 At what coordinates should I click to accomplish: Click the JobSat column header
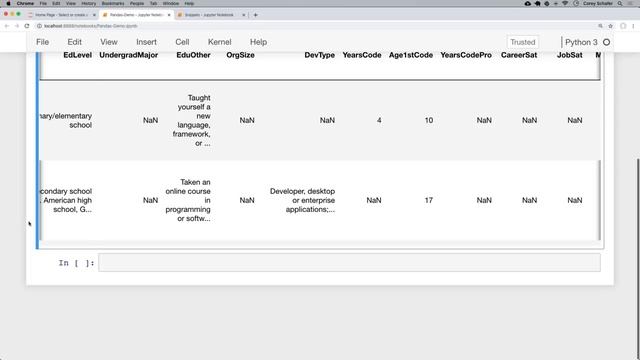pyautogui.click(x=569, y=55)
